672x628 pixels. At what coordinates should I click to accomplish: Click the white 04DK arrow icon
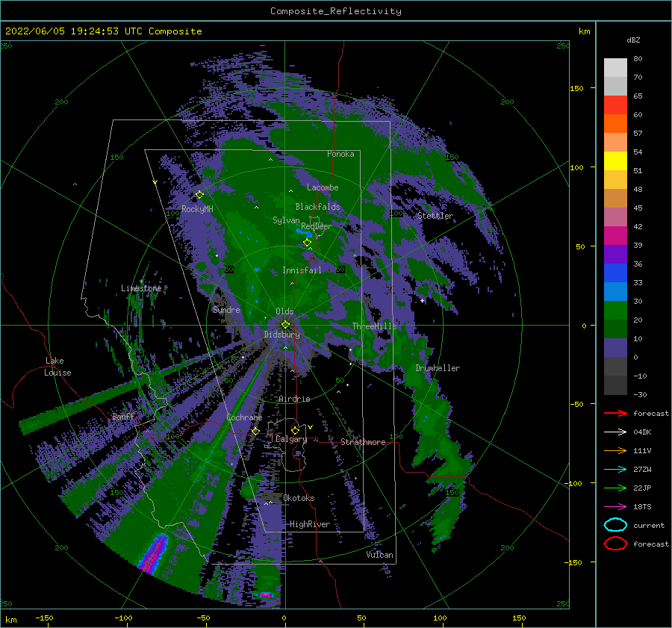coord(615,432)
